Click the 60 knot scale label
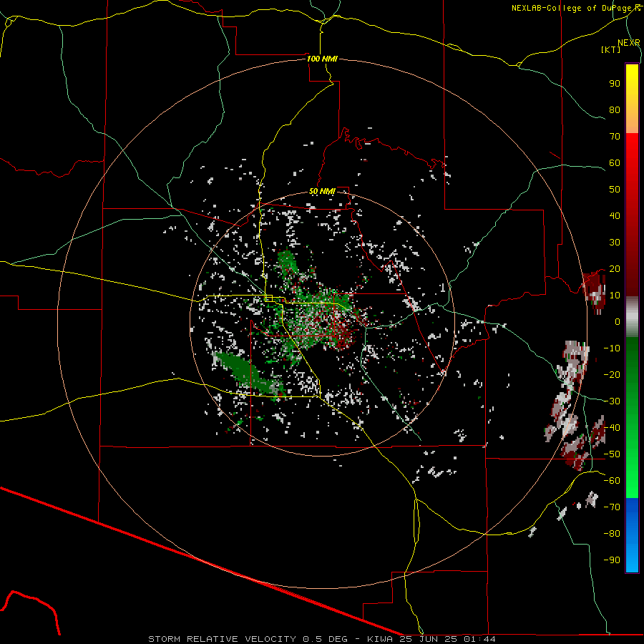The image size is (644, 644). [615, 163]
